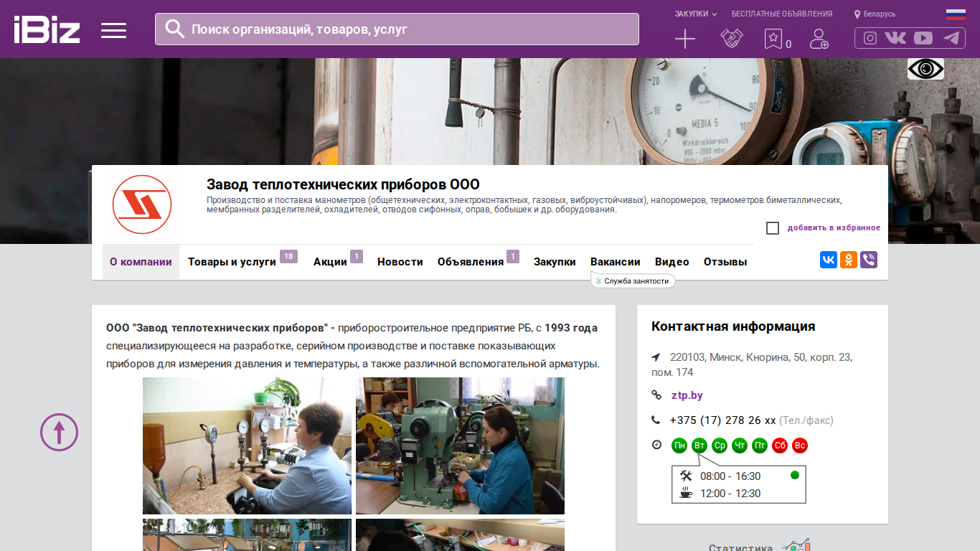
Task: Select Thursday 'Чт' schedule day
Action: click(740, 446)
